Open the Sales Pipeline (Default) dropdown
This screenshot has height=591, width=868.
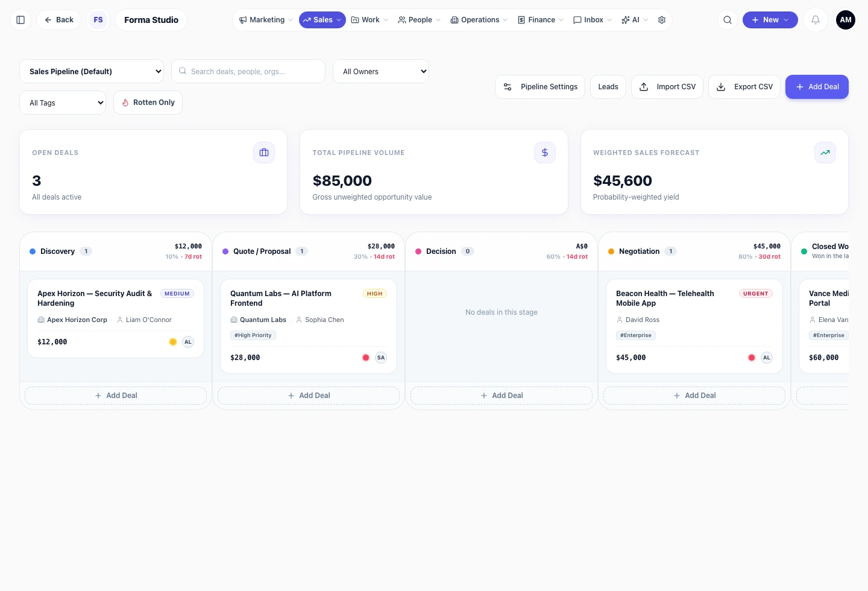pyautogui.click(x=92, y=71)
